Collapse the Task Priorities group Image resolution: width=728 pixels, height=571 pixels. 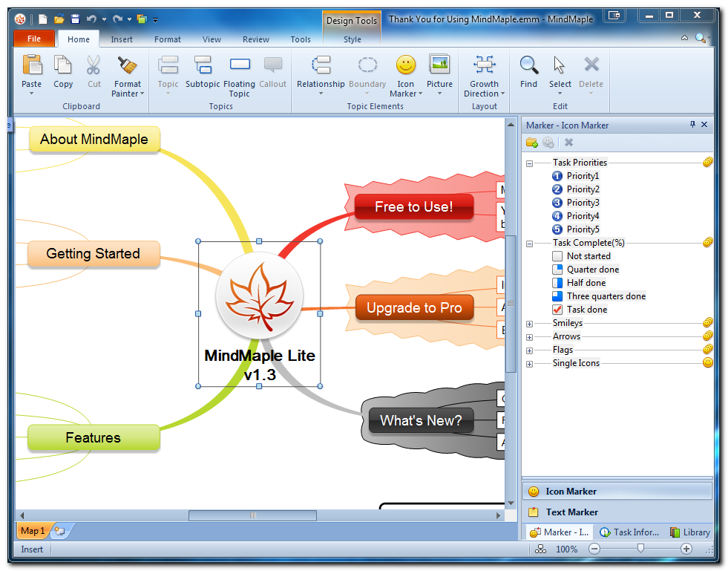coord(529,163)
